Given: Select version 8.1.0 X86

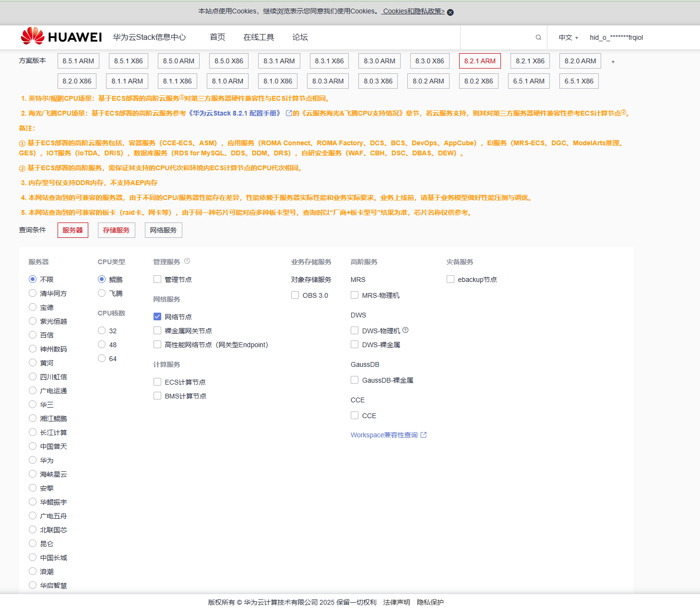Looking at the screenshot, I should click(278, 81).
